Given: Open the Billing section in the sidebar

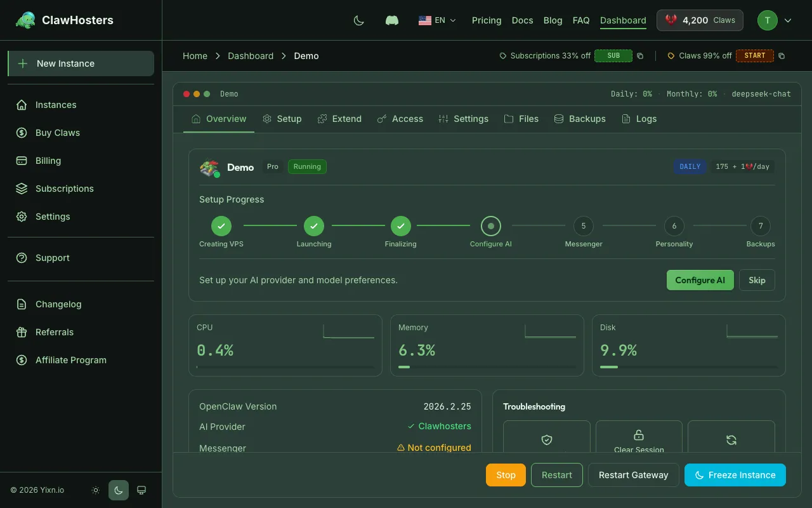Looking at the screenshot, I should [48, 161].
